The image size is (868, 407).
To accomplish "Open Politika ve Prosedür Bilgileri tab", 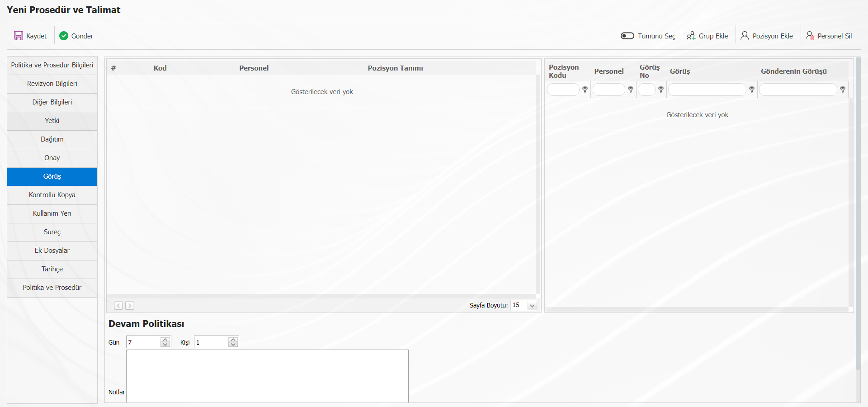I will pyautogui.click(x=52, y=65).
